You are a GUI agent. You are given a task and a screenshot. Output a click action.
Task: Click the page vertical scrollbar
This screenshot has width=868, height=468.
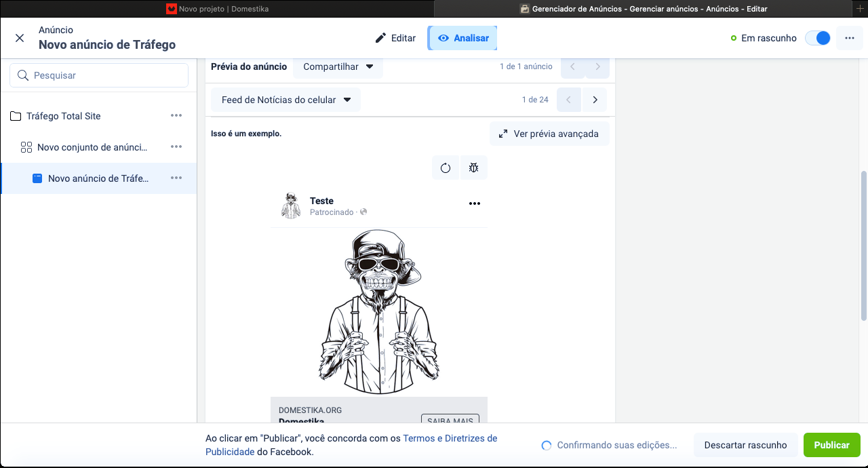[x=863, y=246]
